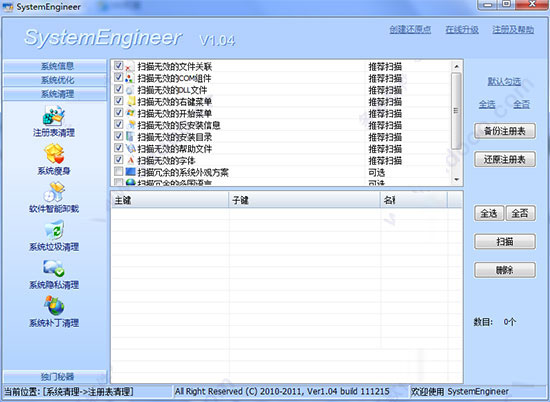Expand the 独门秘籍 sidebar section
550x402 pixels.
54,377
